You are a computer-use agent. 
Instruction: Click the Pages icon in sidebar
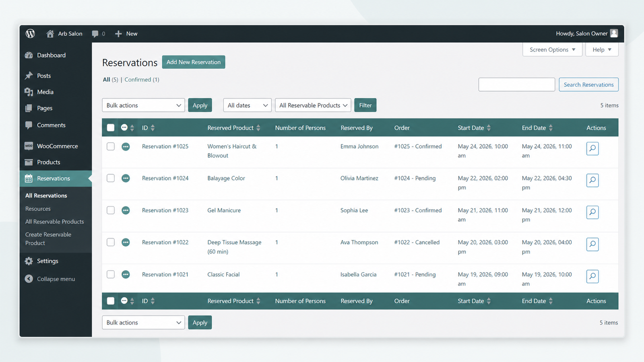tap(29, 108)
